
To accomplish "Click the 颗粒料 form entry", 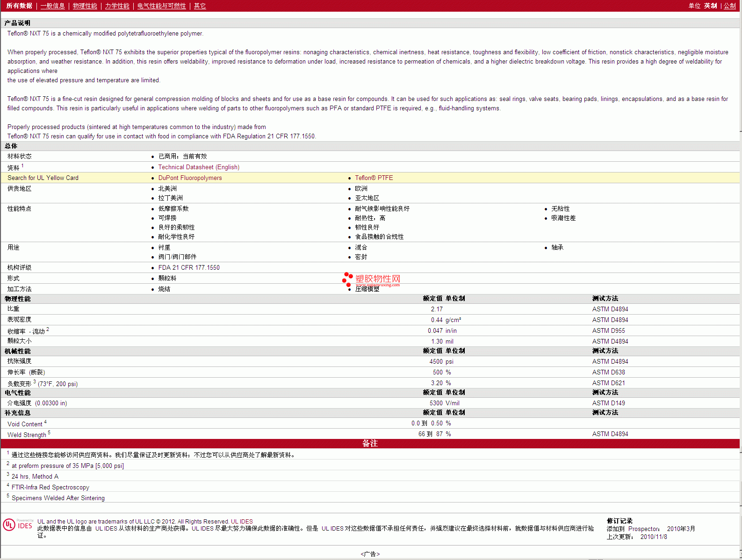I will point(167,278).
